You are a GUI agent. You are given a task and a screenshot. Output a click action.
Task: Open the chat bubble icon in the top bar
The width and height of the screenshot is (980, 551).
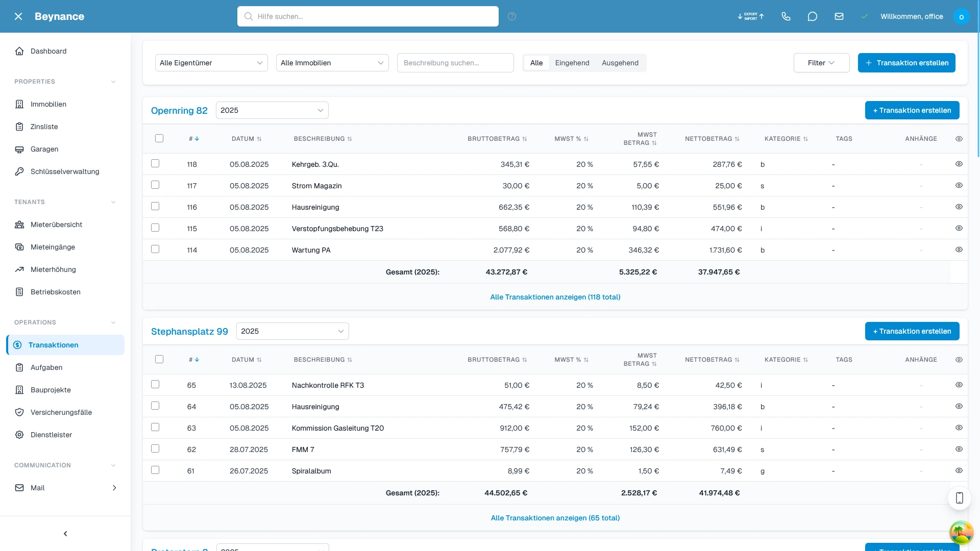[813, 16]
